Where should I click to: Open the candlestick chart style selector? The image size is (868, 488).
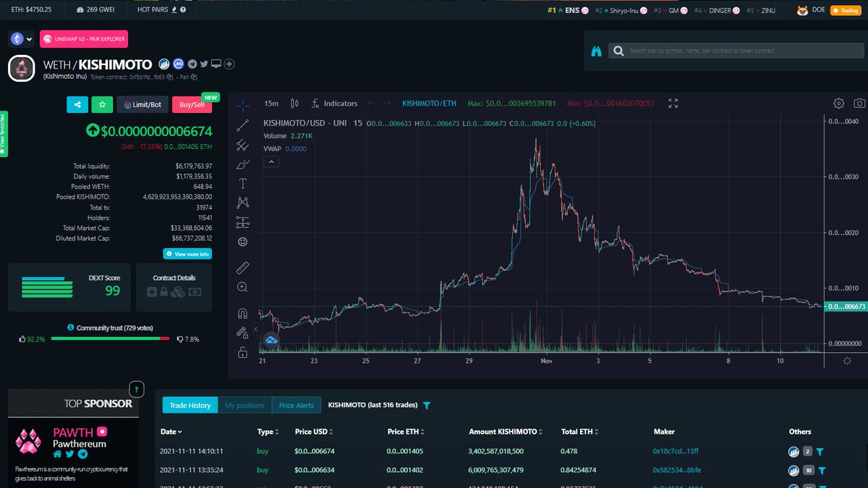point(294,103)
